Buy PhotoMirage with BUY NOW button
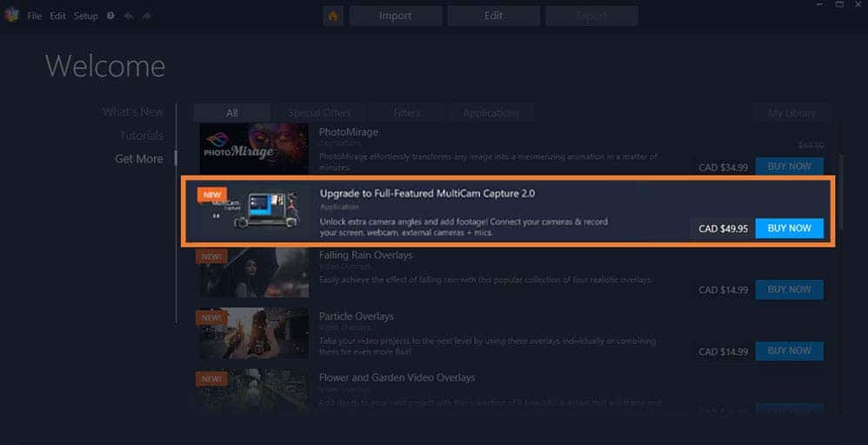 point(790,166)
